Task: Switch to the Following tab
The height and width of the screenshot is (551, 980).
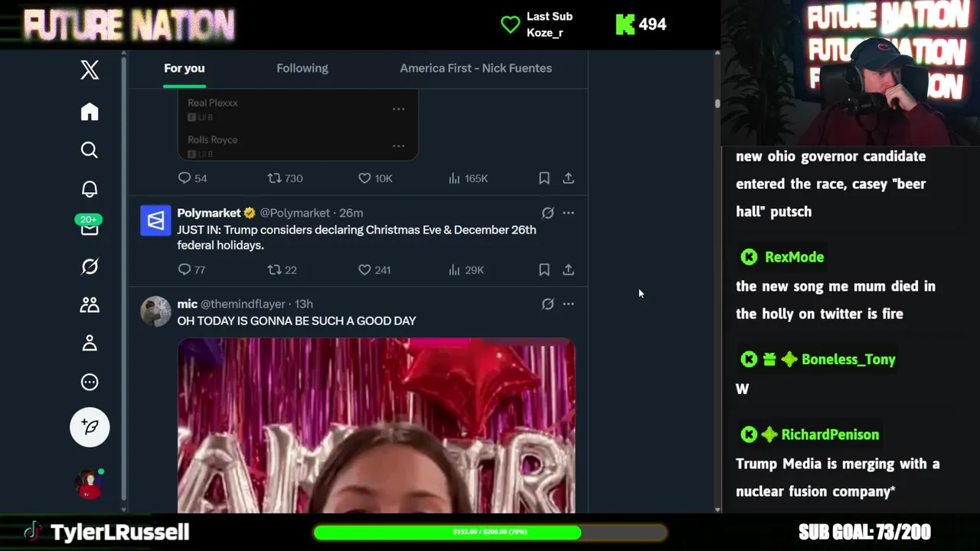Action: tap(302, 68)
